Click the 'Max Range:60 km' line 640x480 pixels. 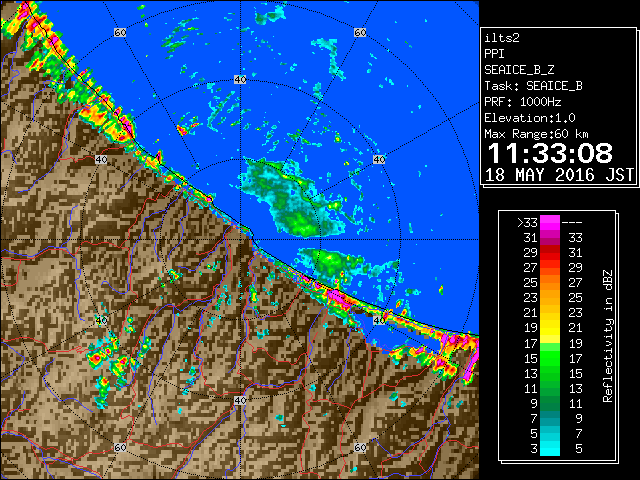(x=536, y=134)
